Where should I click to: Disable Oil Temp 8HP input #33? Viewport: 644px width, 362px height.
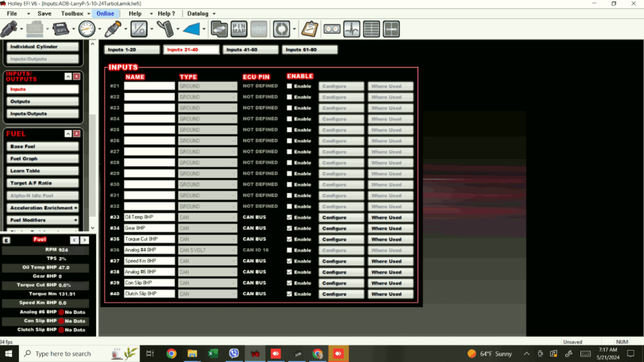pyautogui.click(x=289, y=217)
